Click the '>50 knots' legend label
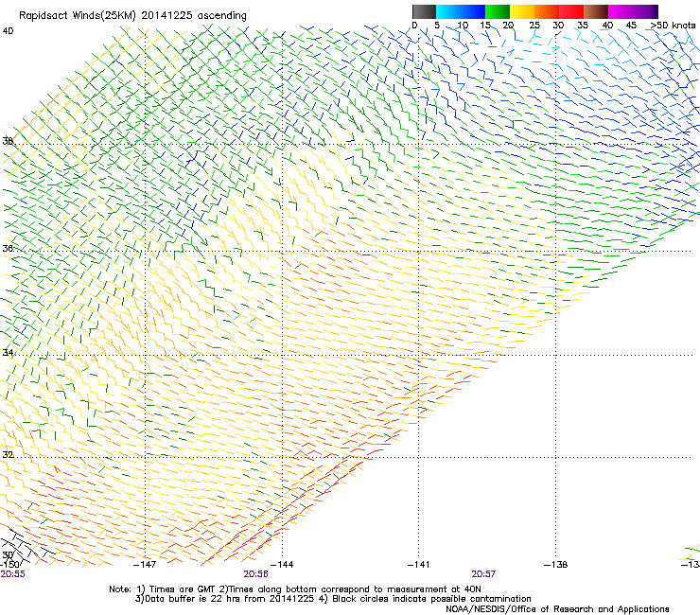The width and height of the screenshot is (700, 615). [673, 26]
